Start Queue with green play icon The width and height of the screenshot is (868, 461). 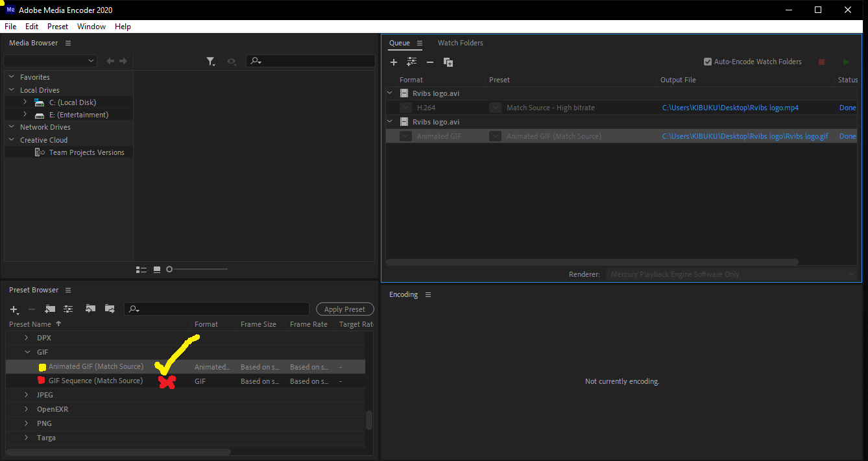coord(846,62)
